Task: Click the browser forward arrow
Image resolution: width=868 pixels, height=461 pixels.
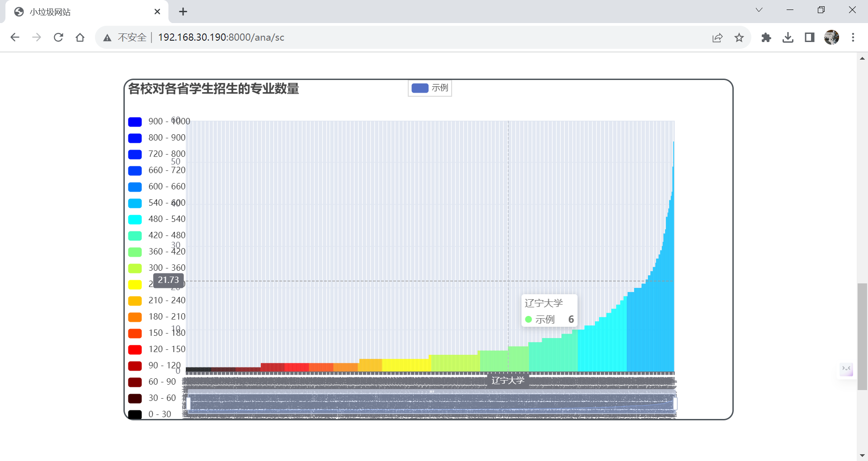Action: click(37, 38)
